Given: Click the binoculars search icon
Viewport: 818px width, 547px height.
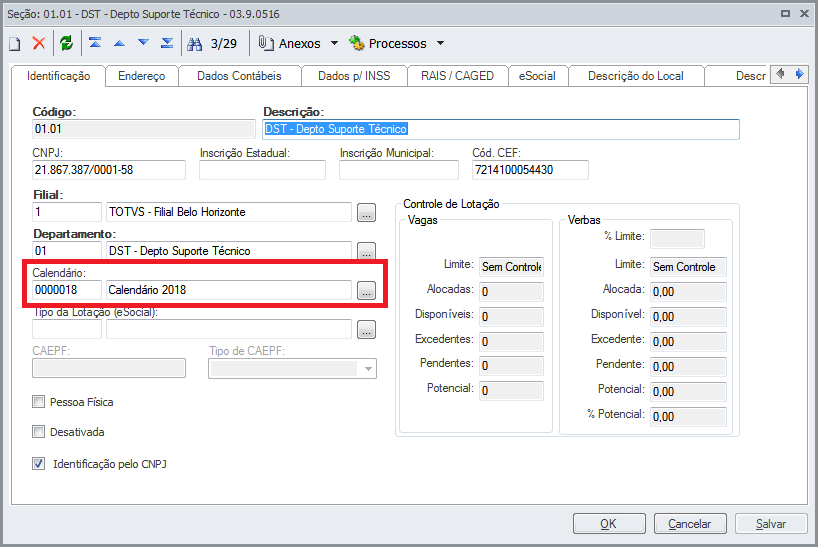Looking at the screenshot, I should click(195, 43).
